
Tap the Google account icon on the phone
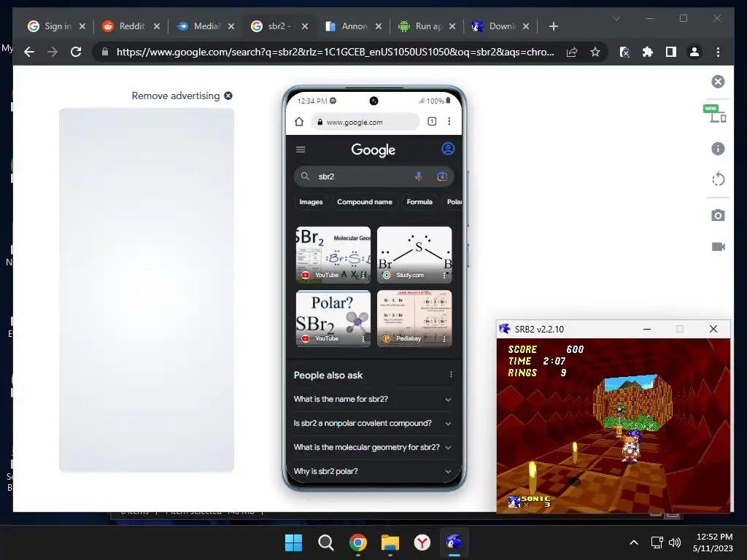pyautogui.click(x=448, y=149)
